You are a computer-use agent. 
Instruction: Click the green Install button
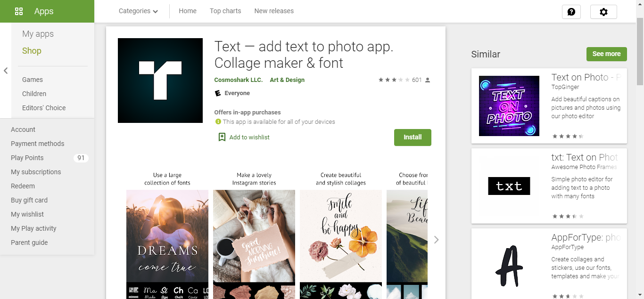pos(413,137)
